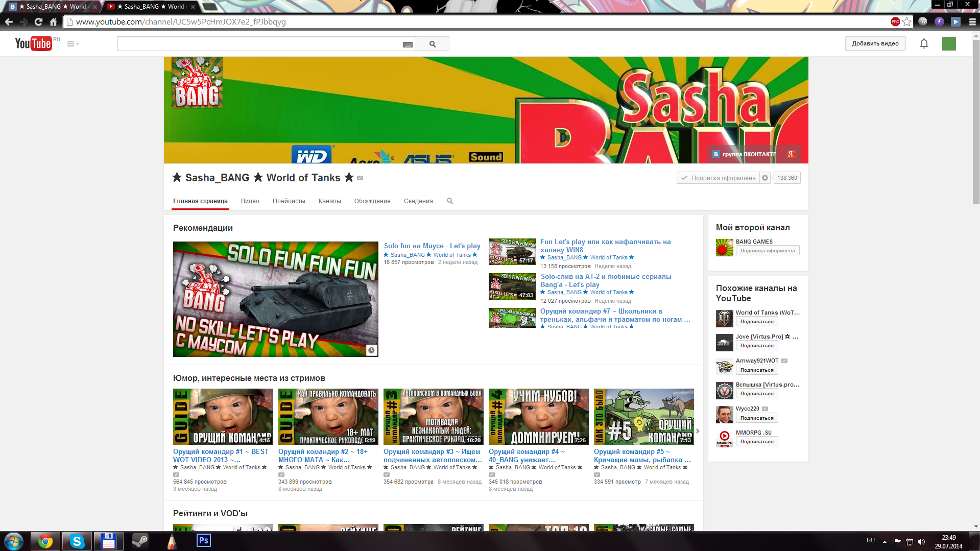The image size is (980, 551).
Task: Open BANG GAMES channel icon
Action: point(725,248)
